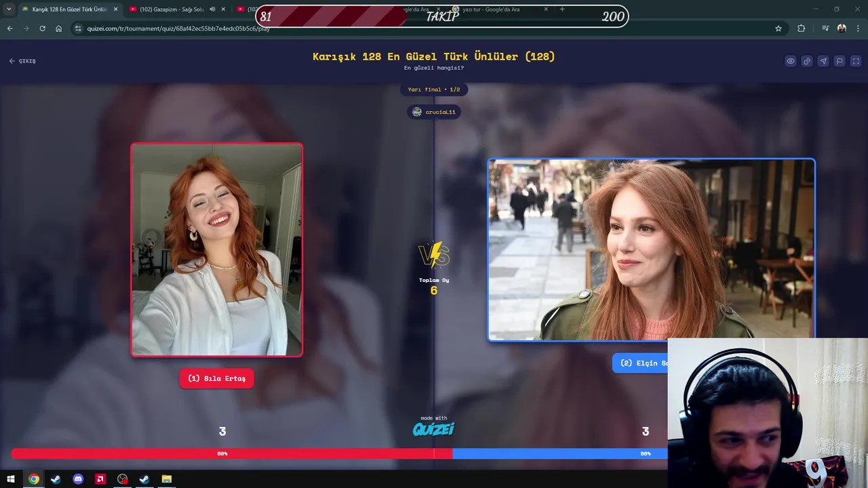This screenshot has width=868, height=488.
Task: Vote for (1) Sıla Ertaş button
Action: (217, 378)
